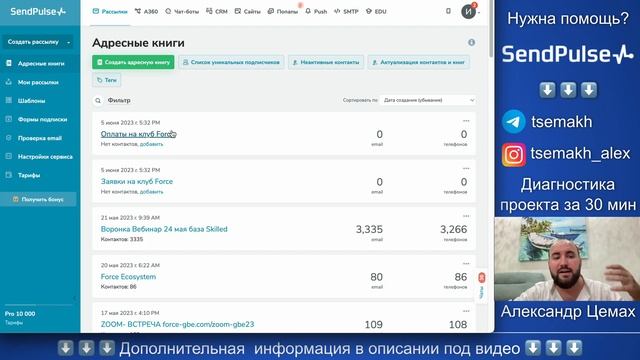The image size is (640, 360).
Task: Open options menu for Оплаты на клуб Force
Action: pos(466,121)
